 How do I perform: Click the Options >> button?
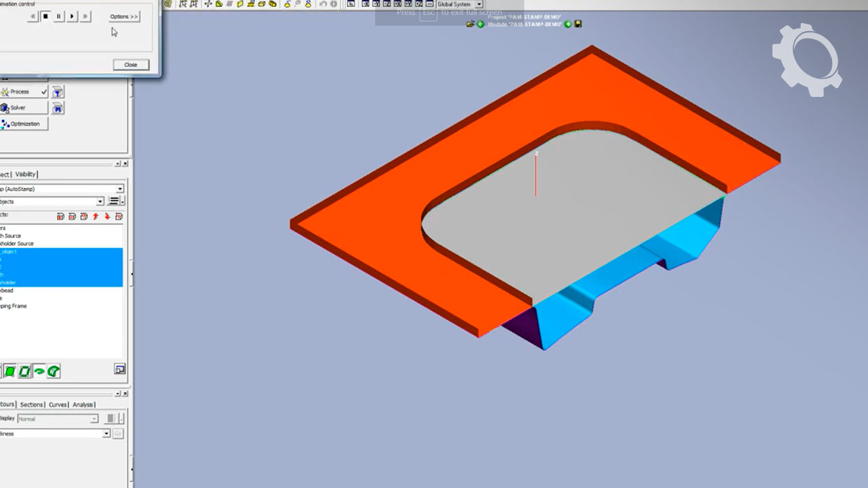click(124, 16)
